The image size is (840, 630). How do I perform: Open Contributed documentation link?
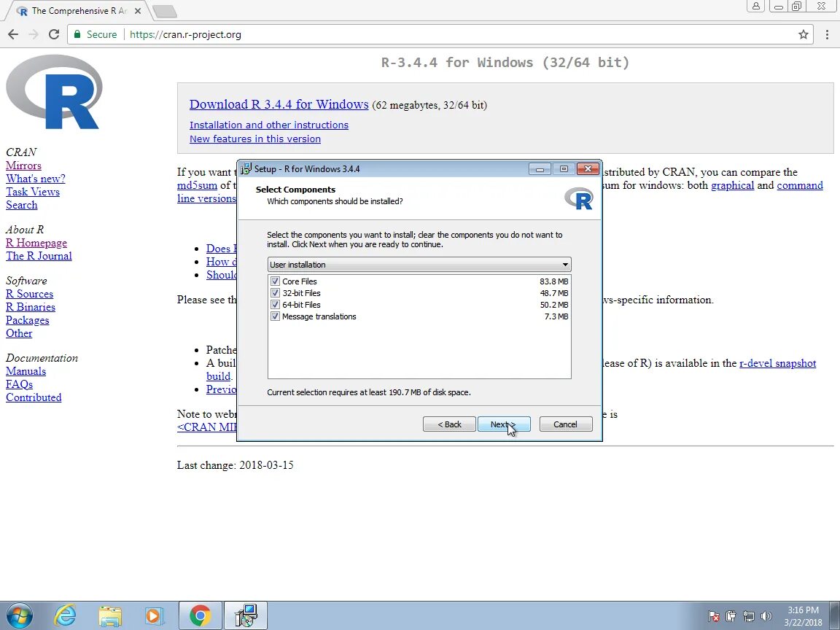coord(34,397)
